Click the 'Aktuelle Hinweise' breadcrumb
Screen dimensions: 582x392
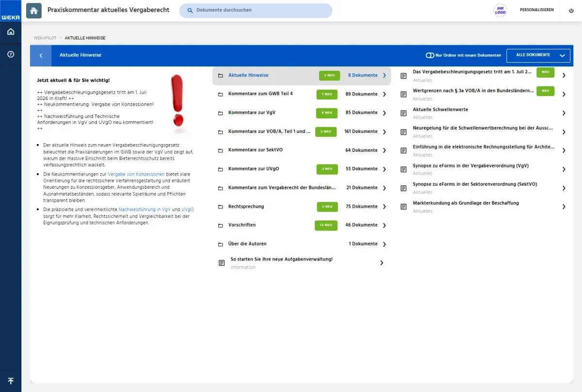85,38
